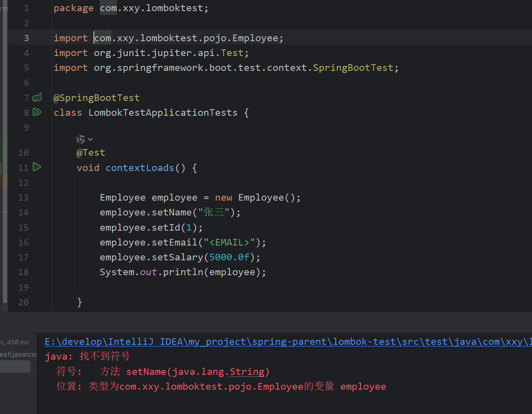This screenshot has height=414, width=532.
Task: Click the underlined String link in error output
Action: pos(247,372)
